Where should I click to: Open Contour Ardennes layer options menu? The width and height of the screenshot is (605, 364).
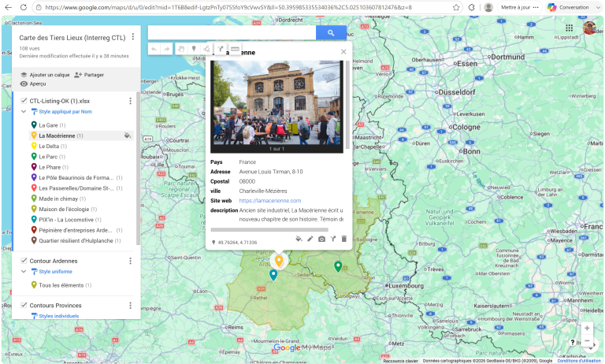click(x=131, y=261)
